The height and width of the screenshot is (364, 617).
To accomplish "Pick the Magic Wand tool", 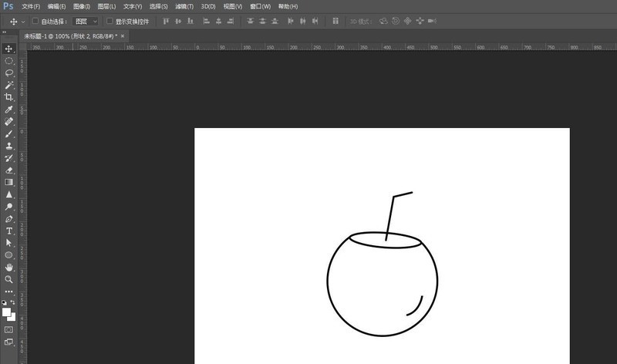I will coord(9,85).
